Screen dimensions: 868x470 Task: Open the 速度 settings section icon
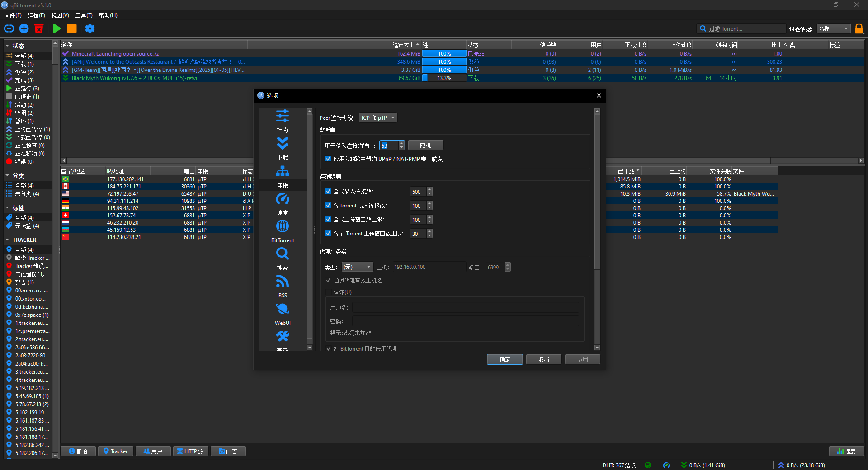coord(283,199)
